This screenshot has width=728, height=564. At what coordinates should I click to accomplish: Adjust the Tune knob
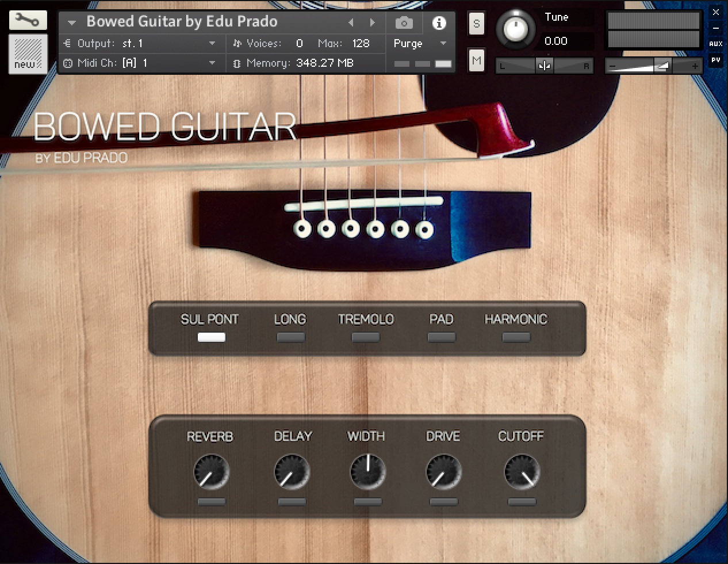coord(516,29)
